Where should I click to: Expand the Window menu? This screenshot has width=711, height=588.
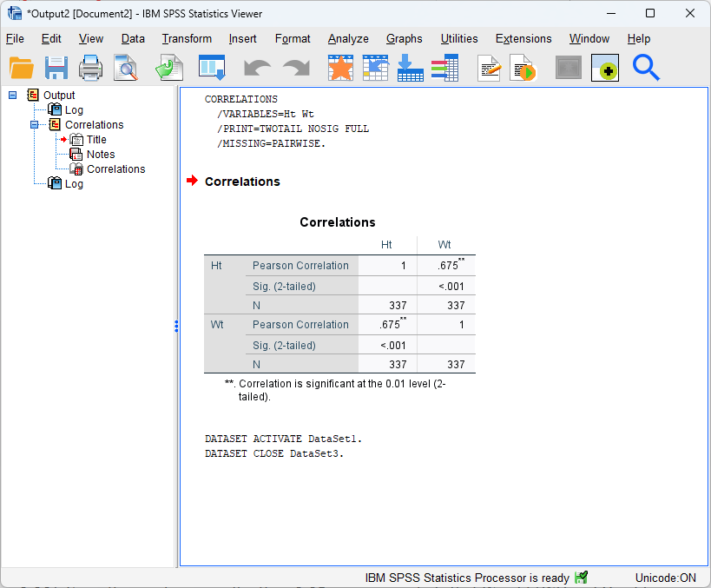pyautogui.click(x=589, y=39)
